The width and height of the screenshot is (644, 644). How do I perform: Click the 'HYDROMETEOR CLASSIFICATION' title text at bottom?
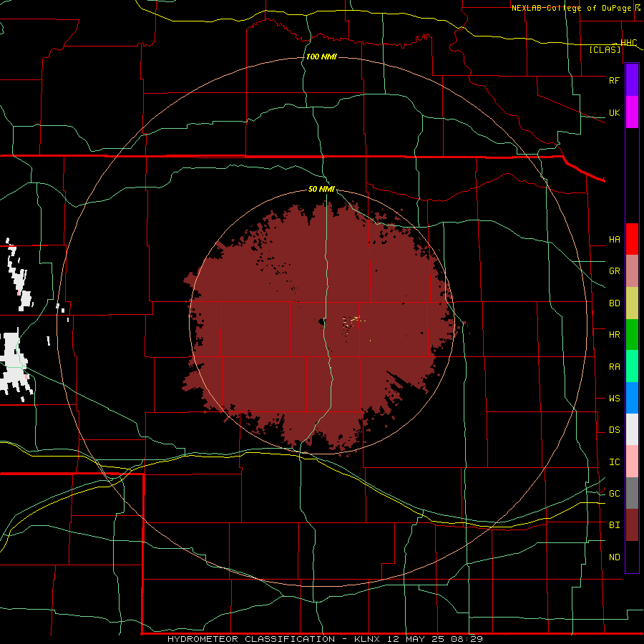[x=251, y=639]
